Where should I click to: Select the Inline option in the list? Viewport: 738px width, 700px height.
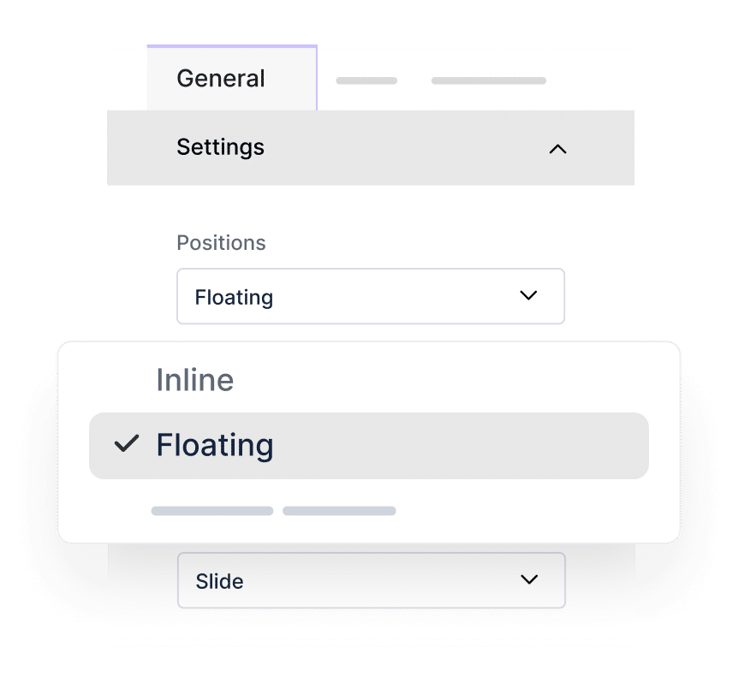[x=195, y=380]
